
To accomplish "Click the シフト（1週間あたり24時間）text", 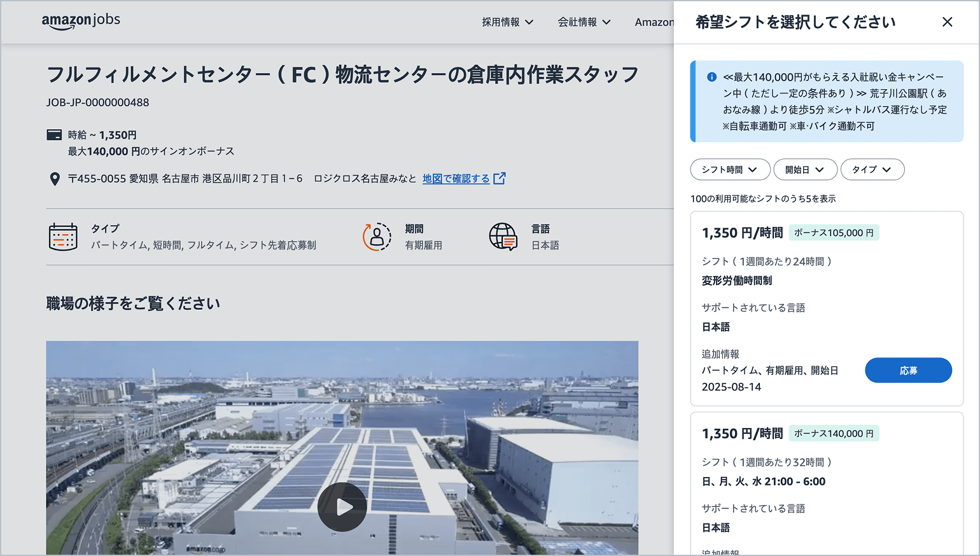I will (x=767, y=261).
